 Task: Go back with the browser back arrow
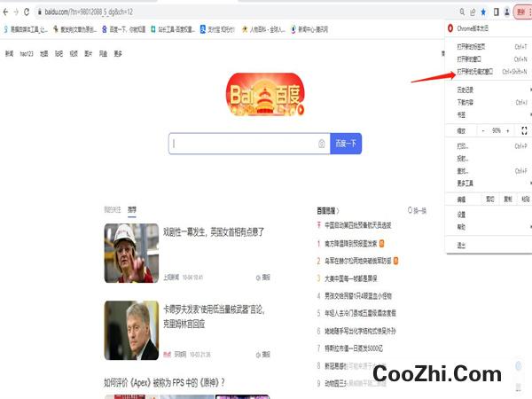5,12
